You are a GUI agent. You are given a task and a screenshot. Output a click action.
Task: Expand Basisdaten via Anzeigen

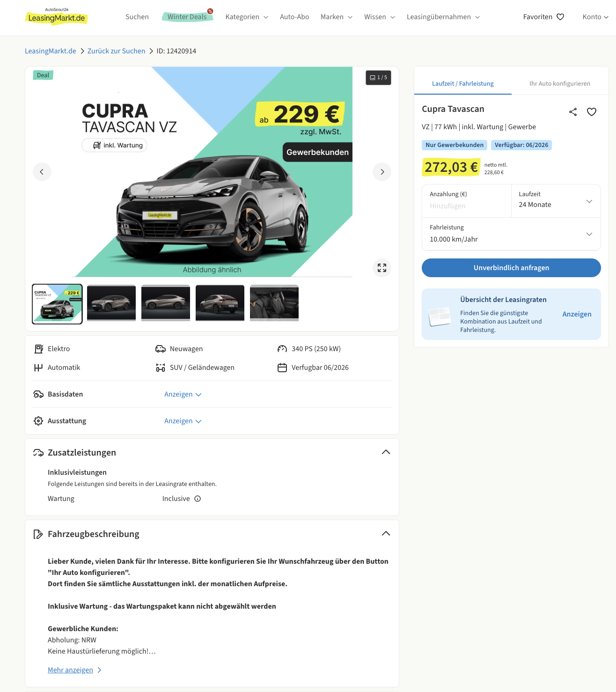(183, 394)
